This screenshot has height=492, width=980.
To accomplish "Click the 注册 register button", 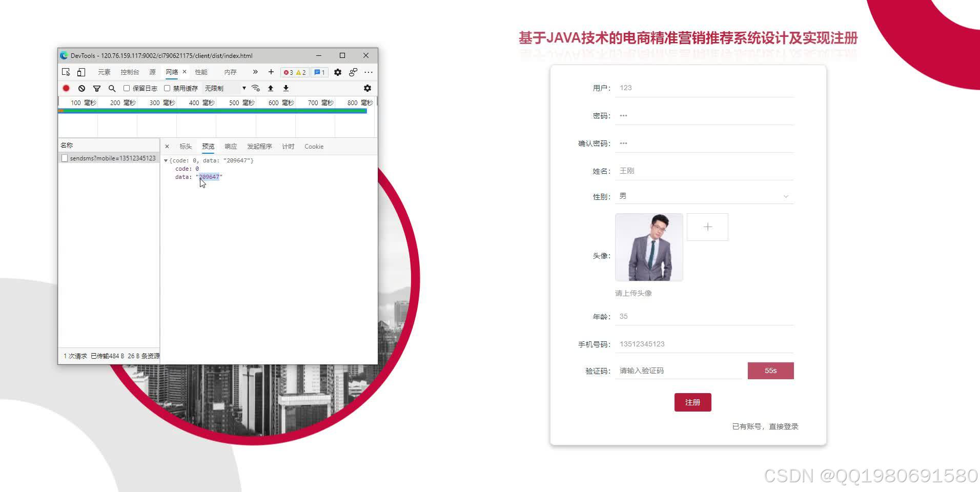I will click(692, 402).
